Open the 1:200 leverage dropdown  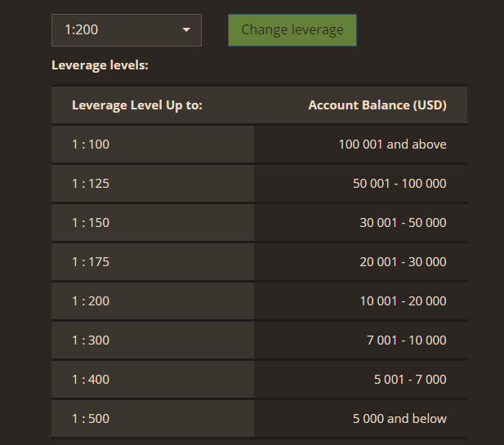point(127,30)
